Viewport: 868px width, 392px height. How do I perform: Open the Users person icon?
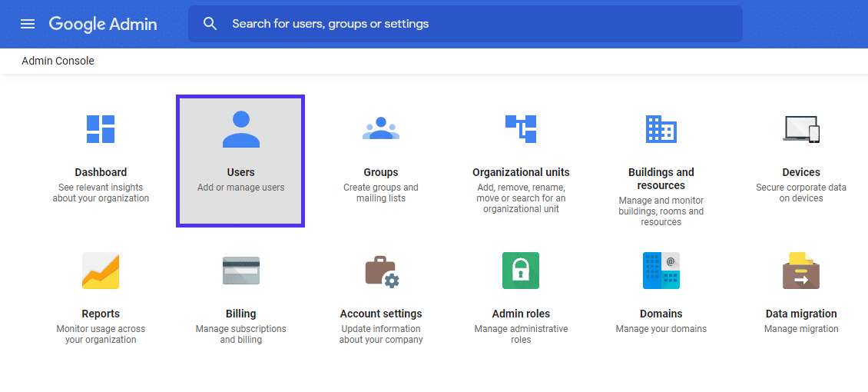click(x=240, y=129)
